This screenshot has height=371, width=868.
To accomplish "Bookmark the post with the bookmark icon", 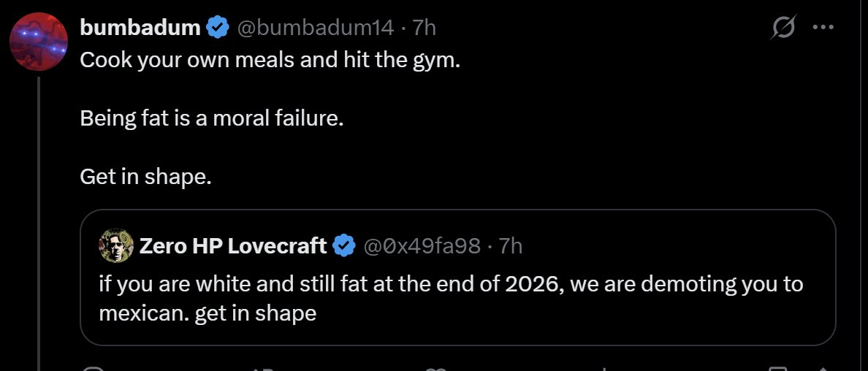I will [779, 368].
